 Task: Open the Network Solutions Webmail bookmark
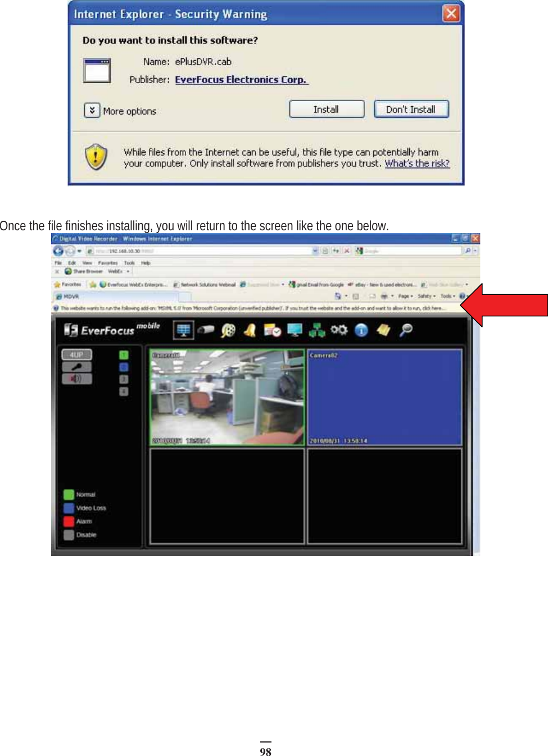pos(205,285)
